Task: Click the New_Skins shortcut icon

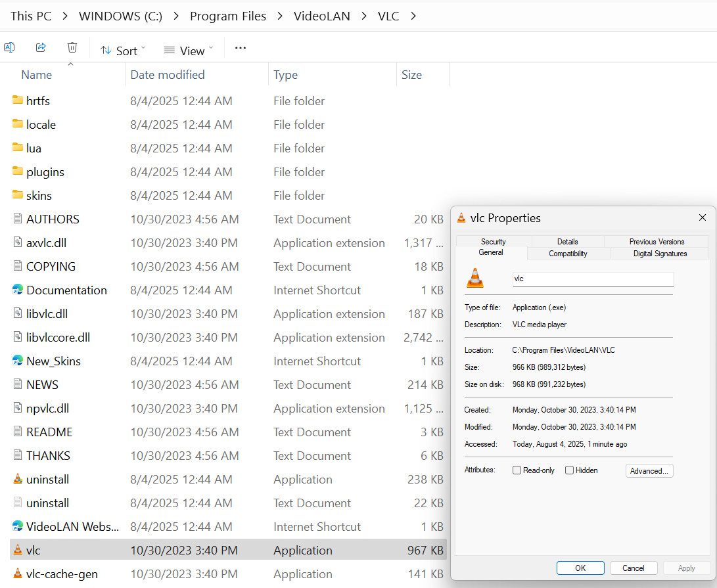Action: 17,361
